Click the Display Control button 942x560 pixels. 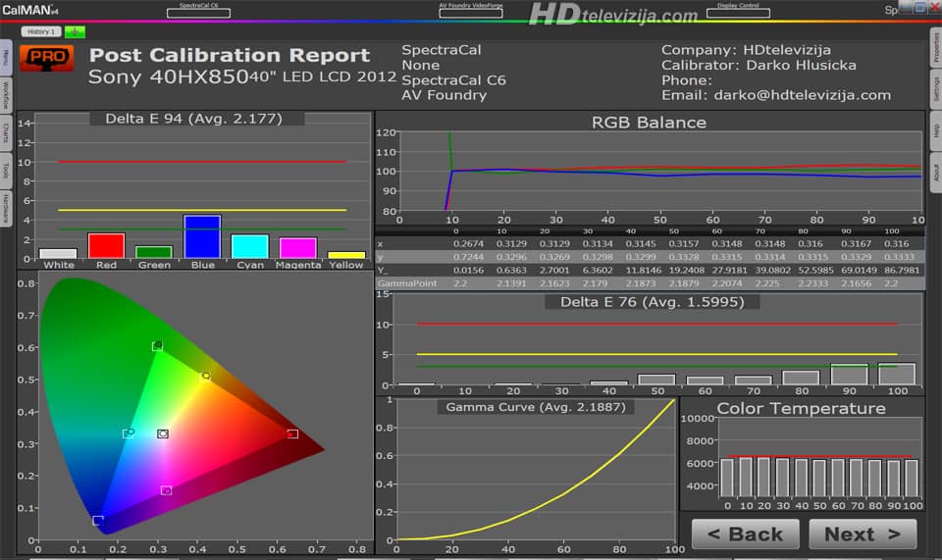point(738,13)
